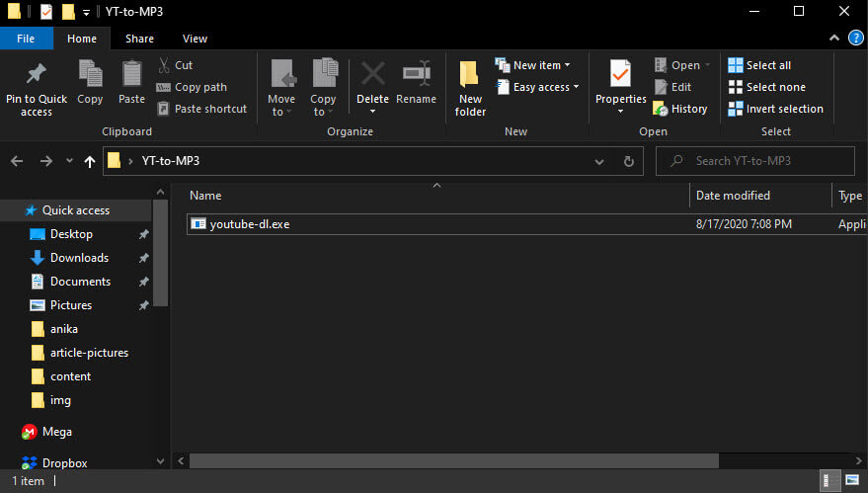Open the Help question mark icon
Screen dimensions: 868x493
pyautogui.click(x=855, y=39)
